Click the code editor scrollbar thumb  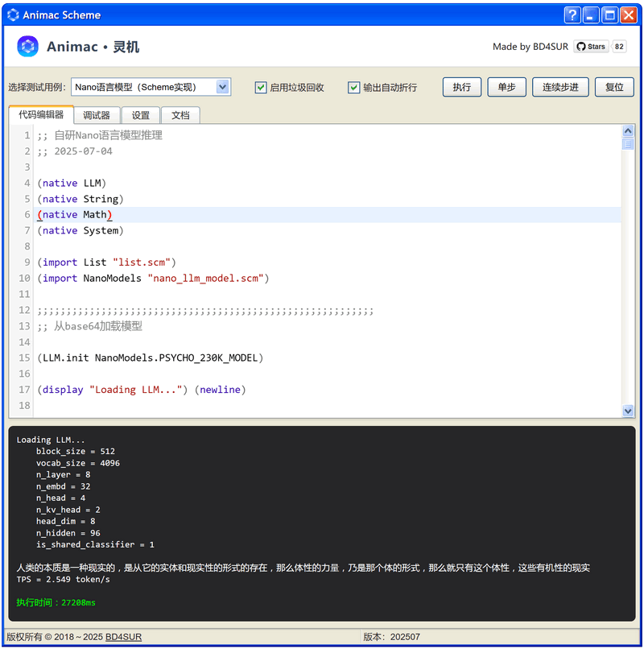[628, 144]
